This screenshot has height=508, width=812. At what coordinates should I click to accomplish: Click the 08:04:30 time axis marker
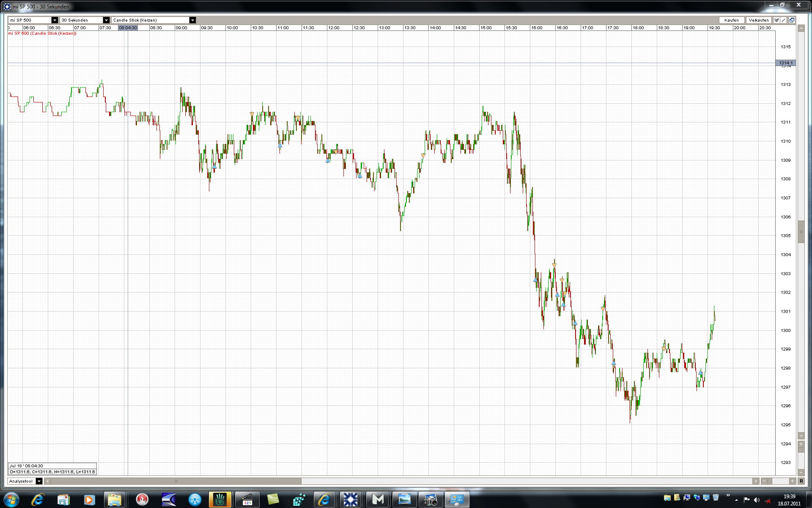(128, 28)
